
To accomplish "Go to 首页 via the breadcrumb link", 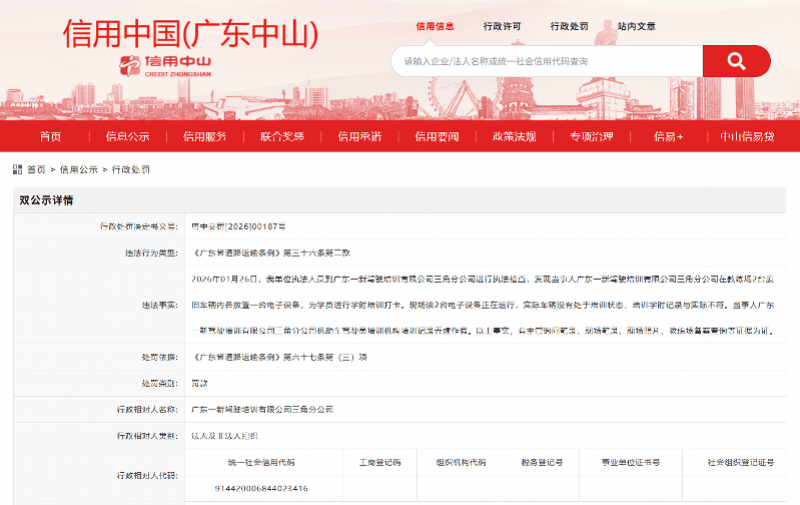I will tap(36, 169).
